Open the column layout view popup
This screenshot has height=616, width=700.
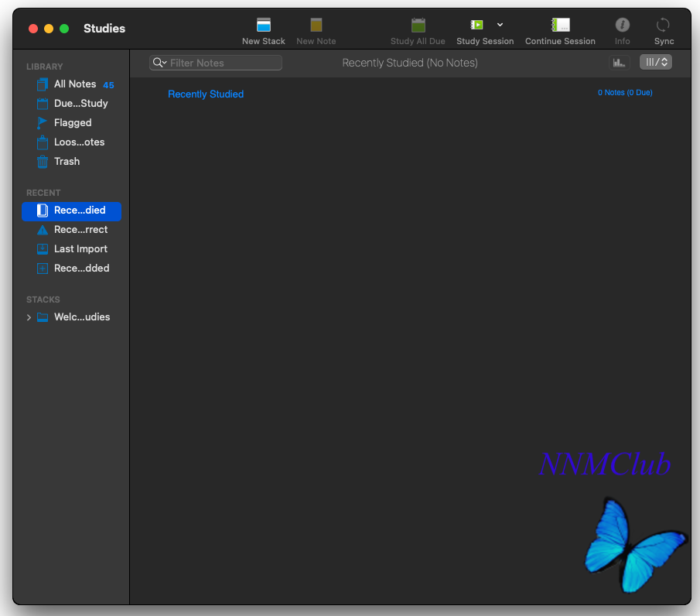click(x=655, y=62)
